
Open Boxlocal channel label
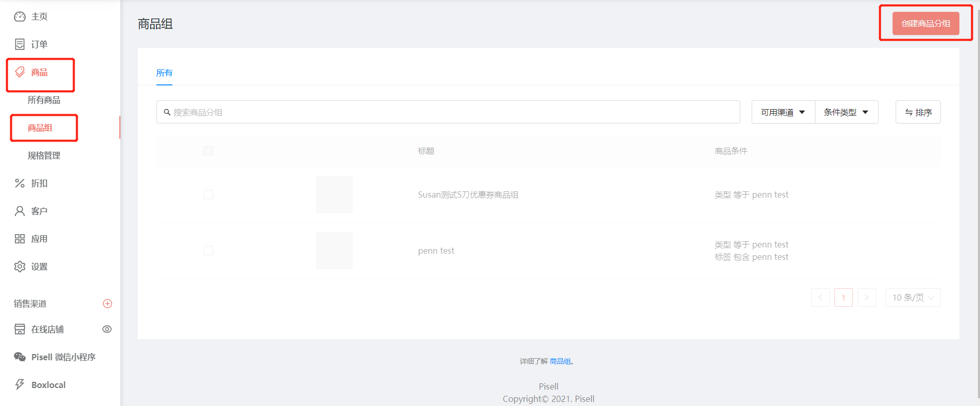[48, 385]
